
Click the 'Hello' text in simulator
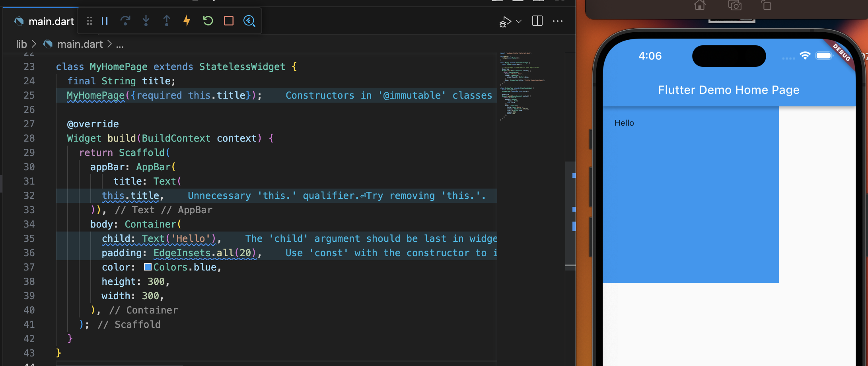(624, 123)
